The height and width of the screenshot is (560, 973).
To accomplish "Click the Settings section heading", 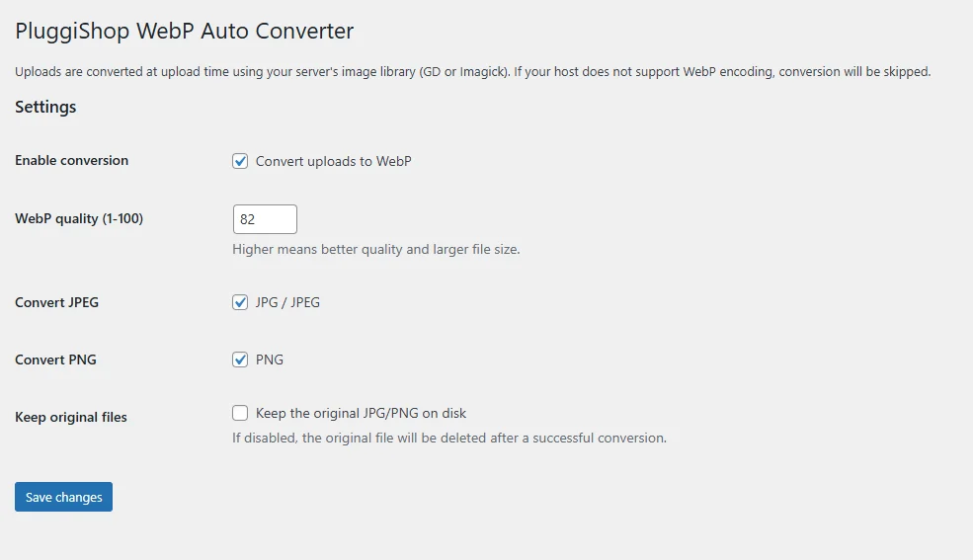I will pyautogui.click(x=45, y=107).
